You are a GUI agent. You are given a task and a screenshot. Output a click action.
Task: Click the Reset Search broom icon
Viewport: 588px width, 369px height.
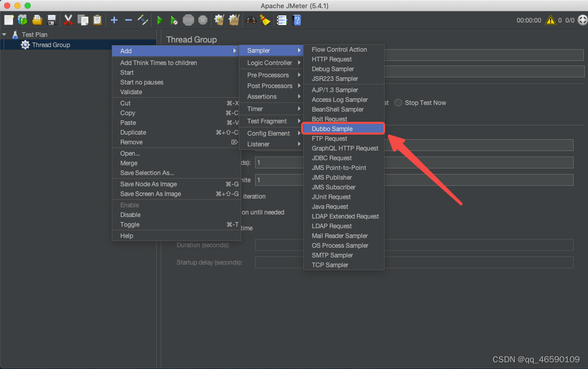265,20
